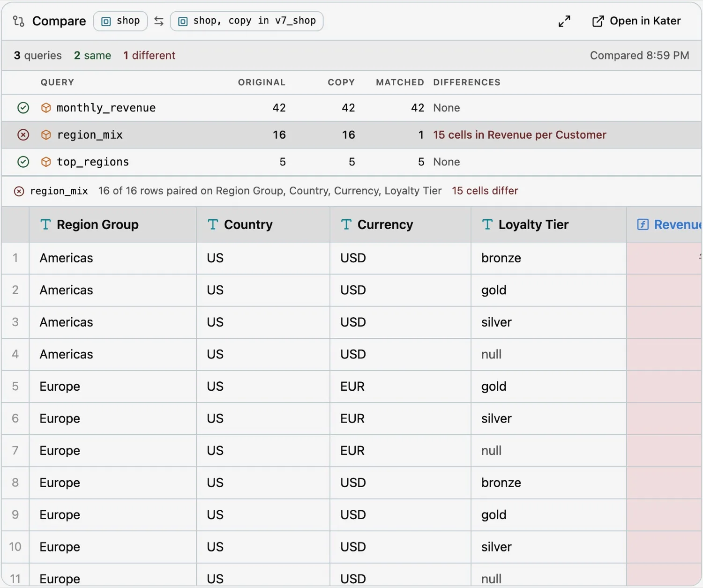This screenshot has height=588, width=703.
Task: Click the Region Group column header
Action: pyautogui.click(x=113, y=224)
